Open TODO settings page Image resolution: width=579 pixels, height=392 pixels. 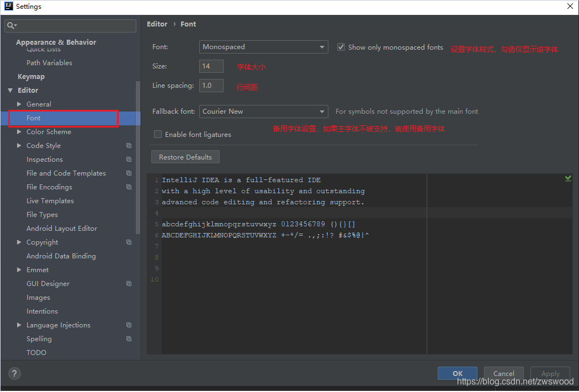36,352
